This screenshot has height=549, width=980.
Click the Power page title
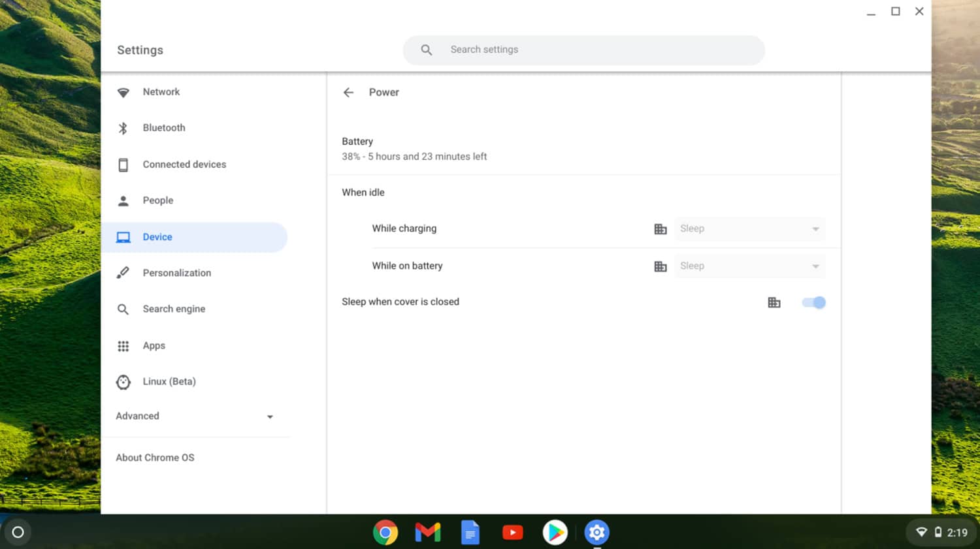coord(384,93)
